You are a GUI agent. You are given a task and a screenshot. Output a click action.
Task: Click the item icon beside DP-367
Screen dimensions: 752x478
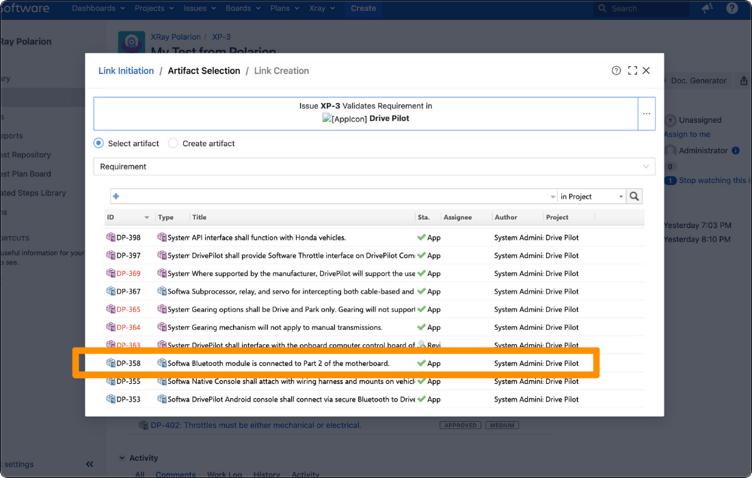pyautogui.click(x=110, y=291)
